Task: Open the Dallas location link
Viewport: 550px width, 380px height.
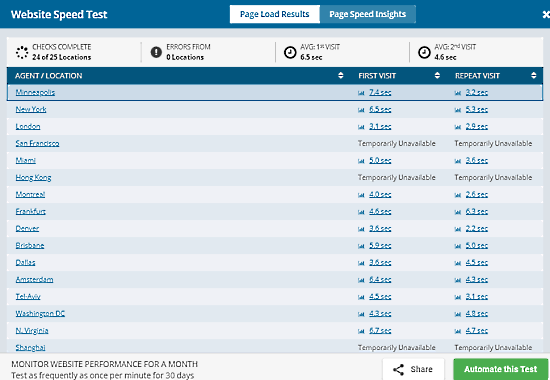Action: tap(25, 262)
